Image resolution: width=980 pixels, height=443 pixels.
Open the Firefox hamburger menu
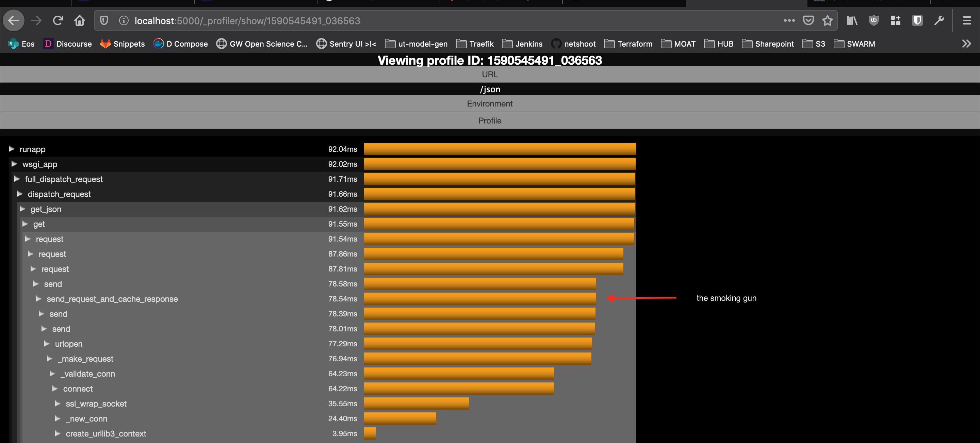[967, 20]
